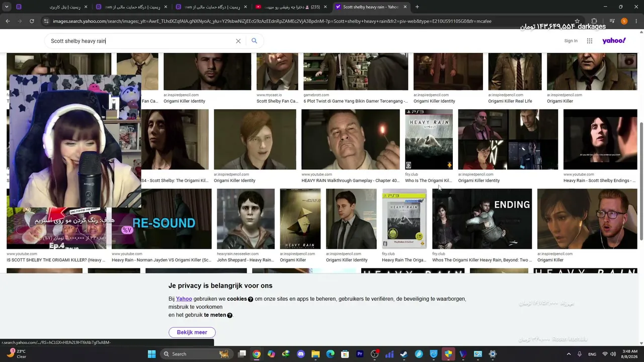Click the www.mycast.io source label
The width and height of the screenshot is (644, 362).
pyautogui.click(x=269, y=95)
